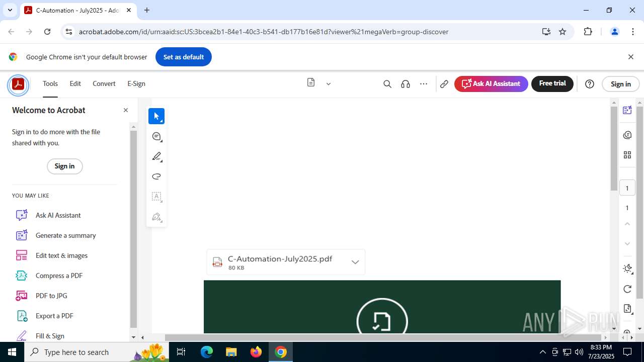The image size is (644, 362).
Task: Click the Adobe Acrobat home logo
Action: pyautogui.click(x=18, y=84)
